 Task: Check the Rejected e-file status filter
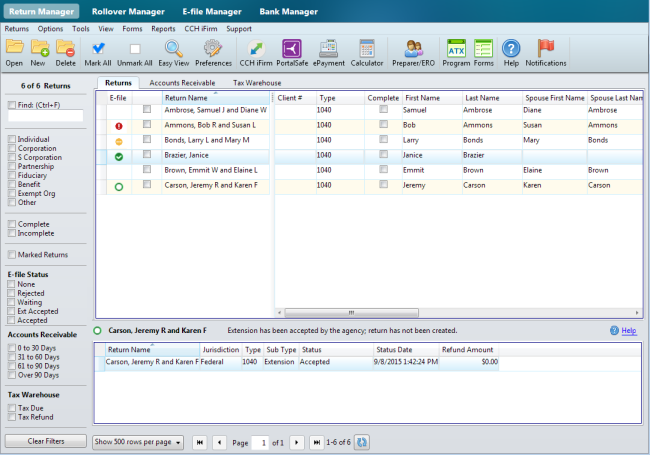coord(11,293)
